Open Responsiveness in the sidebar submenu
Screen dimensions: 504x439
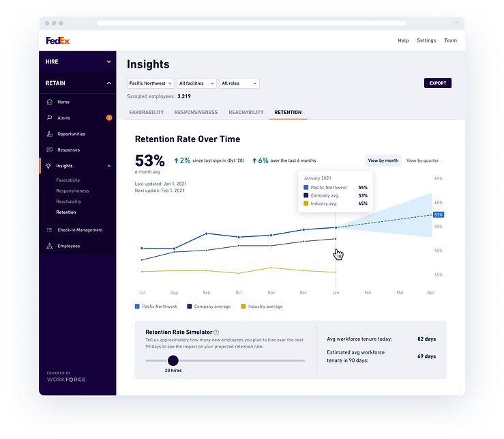73,191
